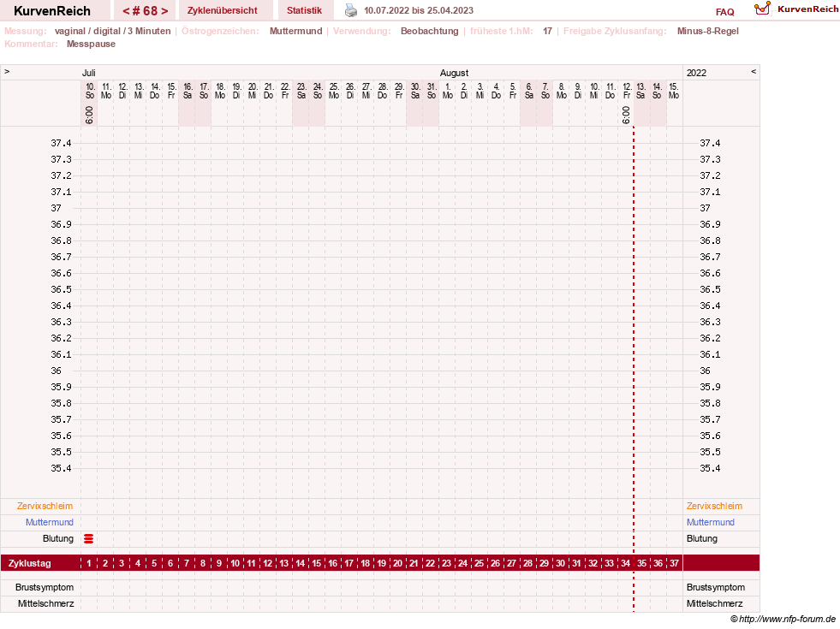Click the red bleeding marker on cycle day 1

89,538
